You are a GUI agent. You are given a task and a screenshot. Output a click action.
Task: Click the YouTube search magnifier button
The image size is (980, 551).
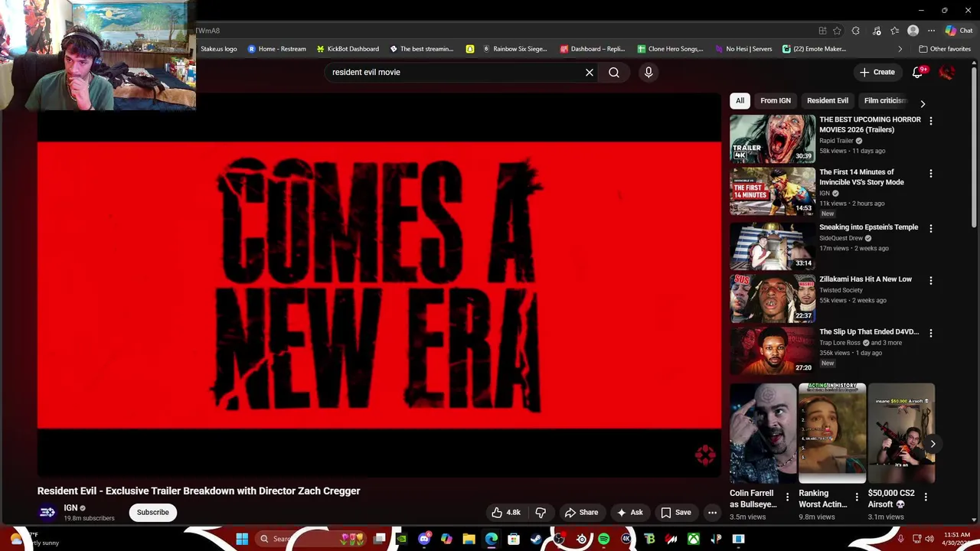[614, 72]
